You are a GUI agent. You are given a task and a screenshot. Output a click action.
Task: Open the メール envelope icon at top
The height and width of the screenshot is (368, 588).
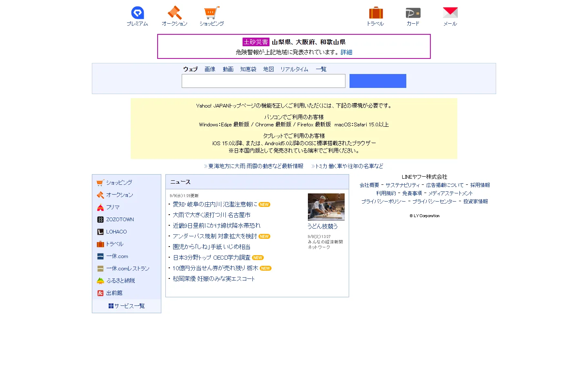[x=450, y=13]
